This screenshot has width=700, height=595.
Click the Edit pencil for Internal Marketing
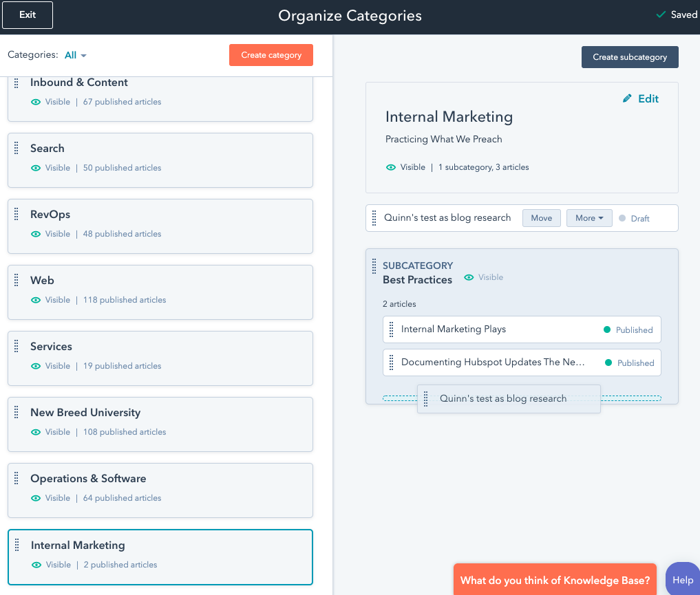click(640, 98)
